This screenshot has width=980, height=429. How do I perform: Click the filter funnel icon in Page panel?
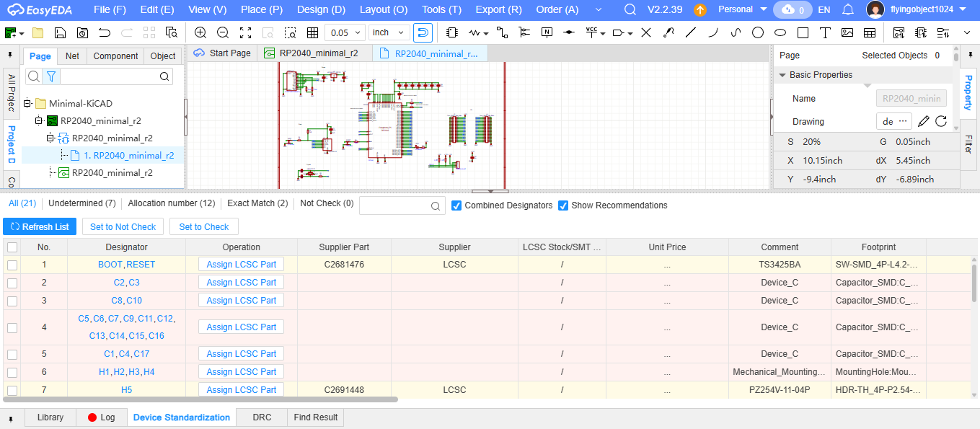51,76
